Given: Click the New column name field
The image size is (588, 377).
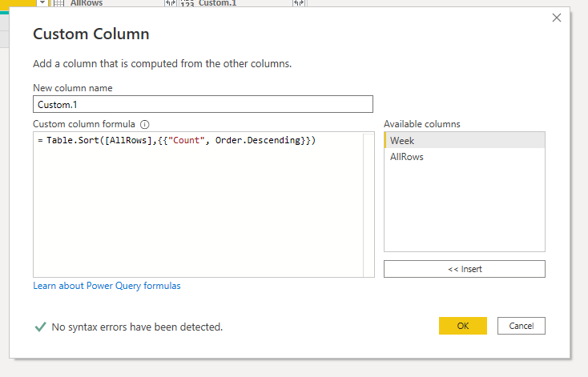Looking at the screenshot, I should click(203, 104).
